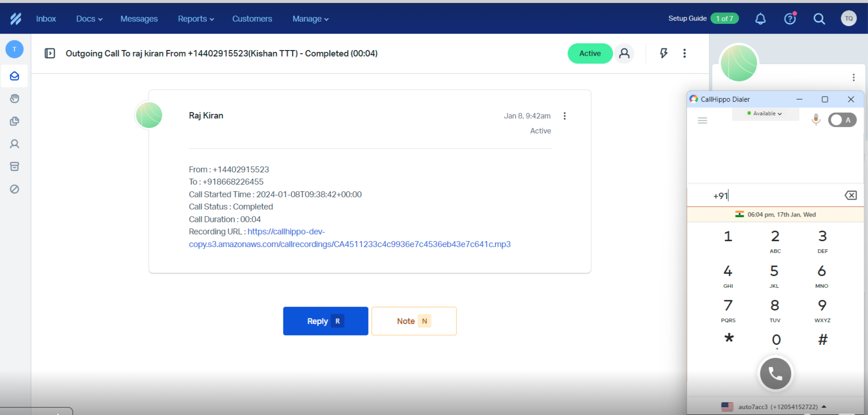The image size is (868, 415).
Task: Click the India time 06:04 pm banner
Action: point(775,214)
